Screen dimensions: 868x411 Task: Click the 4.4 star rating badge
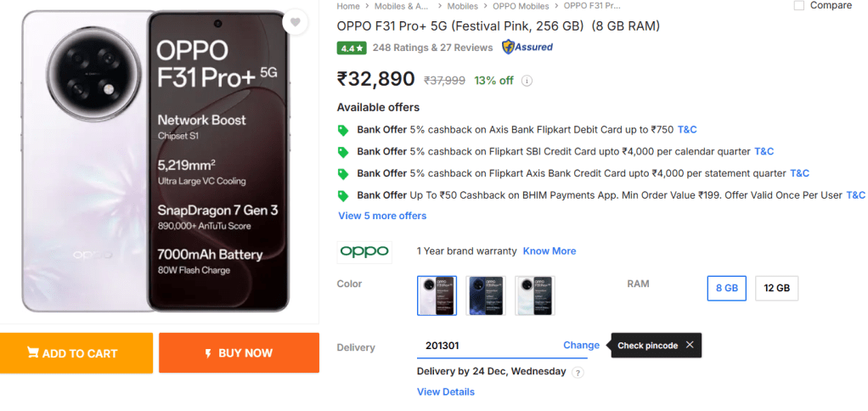tap(352, 48)
